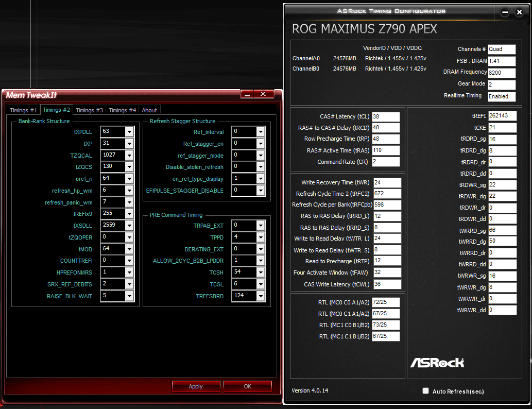Viewport: 532px width, 409px height.
Task: Click the CAS Write Latency (tCWL) field
Action: click(387, 284)
